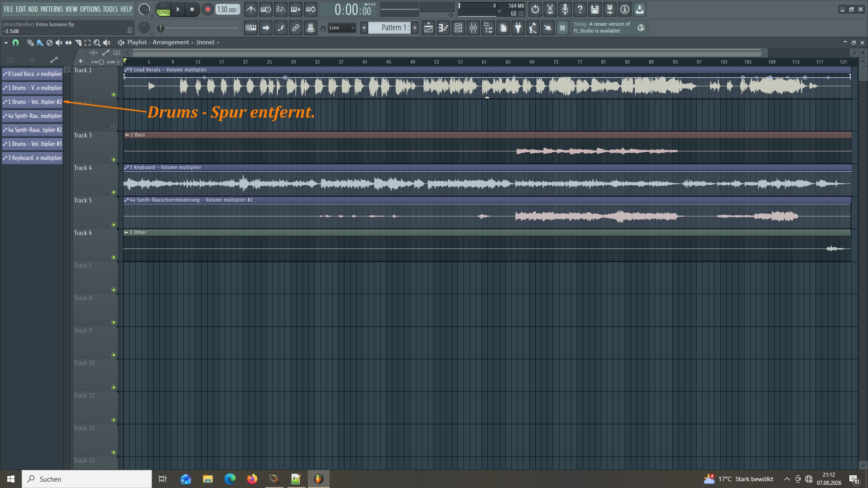Click the Record button
868x488 pixels.
click(208, 9)
